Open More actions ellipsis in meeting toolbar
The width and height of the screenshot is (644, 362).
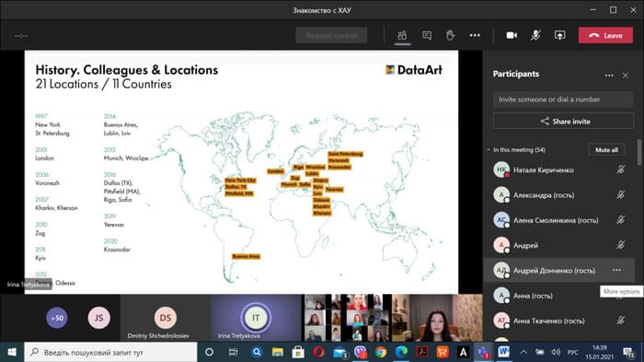[x=475, y=35]
